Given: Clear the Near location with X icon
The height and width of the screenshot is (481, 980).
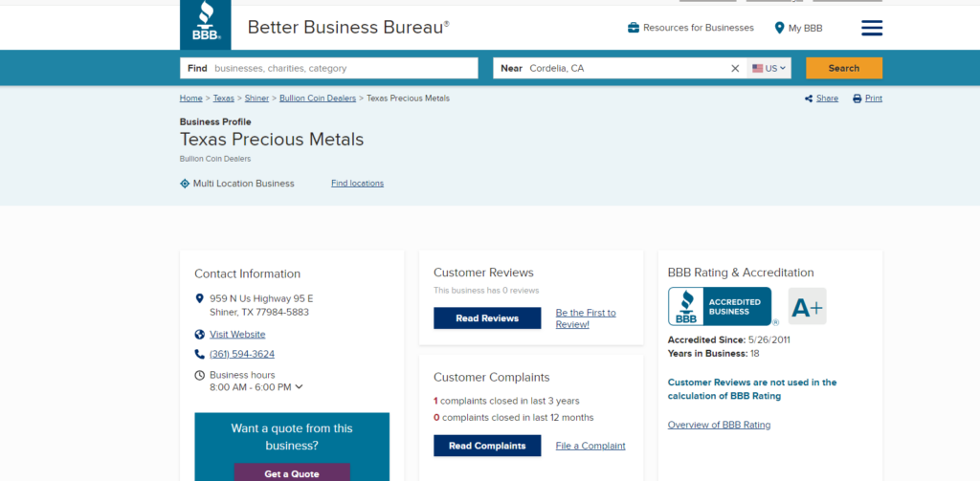Looking at the screenshot, I should (x=735, y=69).
